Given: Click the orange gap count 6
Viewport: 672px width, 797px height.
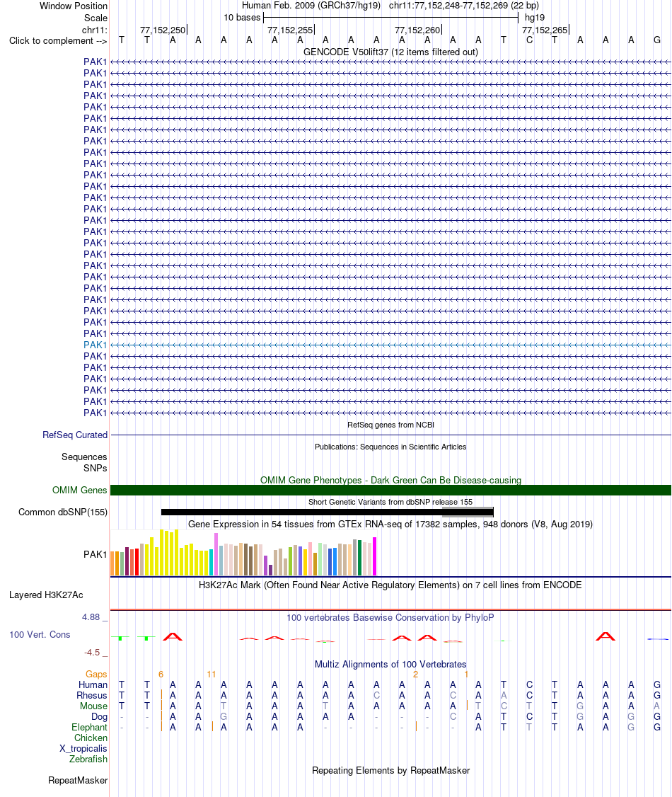Looking at the screenshot, I should [161, 675].
